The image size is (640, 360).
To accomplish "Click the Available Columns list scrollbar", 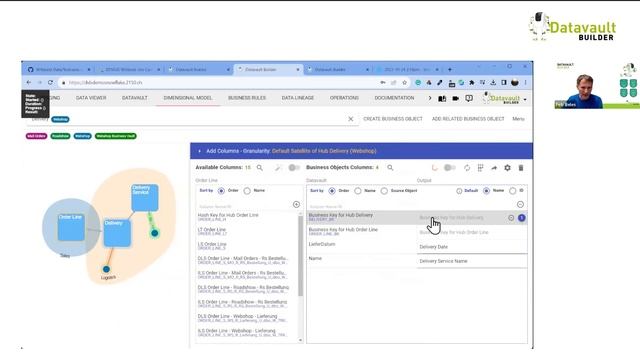I will tap(300, 255).
